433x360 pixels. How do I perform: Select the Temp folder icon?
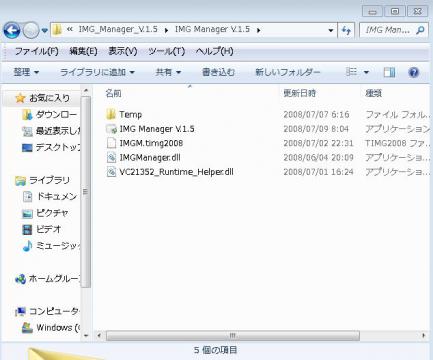[x=111, y=114]
